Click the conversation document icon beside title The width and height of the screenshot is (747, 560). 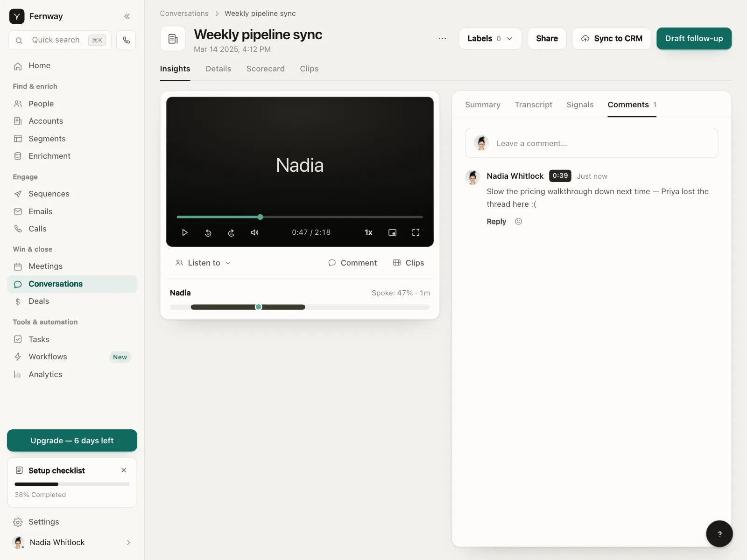pos(173,39)
